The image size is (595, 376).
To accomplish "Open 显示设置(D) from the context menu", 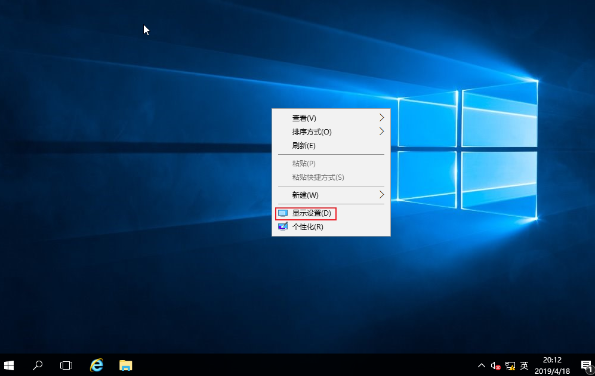I will 331,213.
